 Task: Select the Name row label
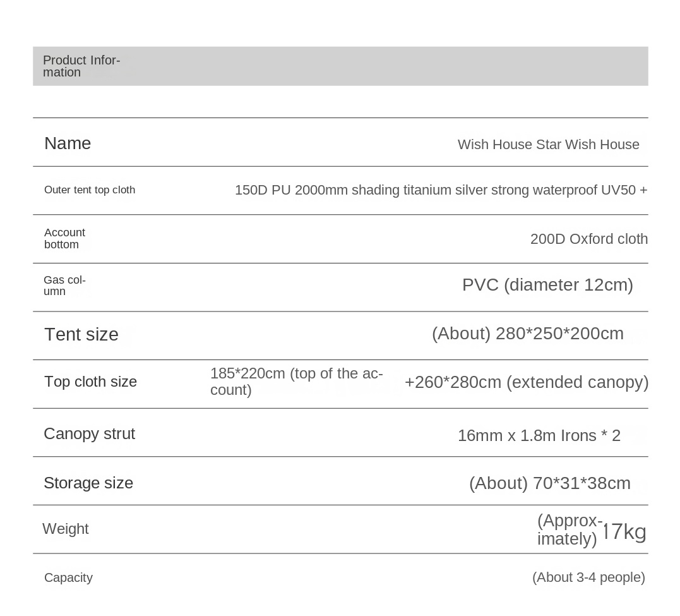pyautogui.click(x=68, y=143)
